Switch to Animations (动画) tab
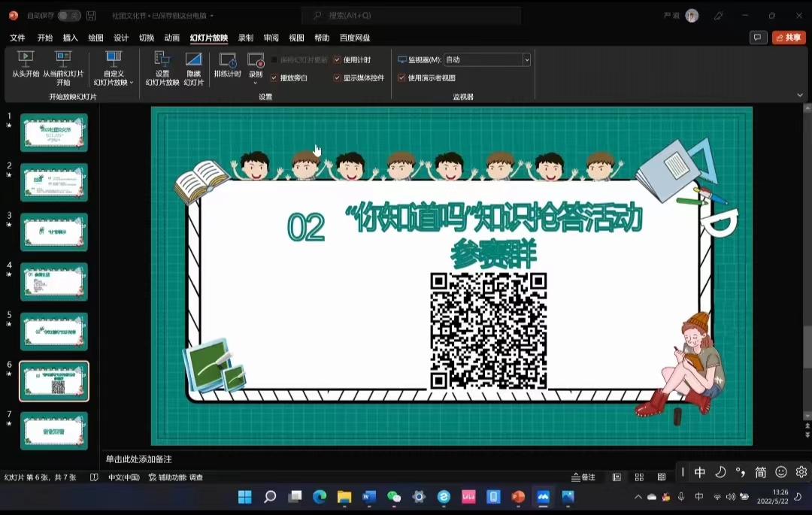Viewport: 812px width, 515px height. tap(171, 38)
